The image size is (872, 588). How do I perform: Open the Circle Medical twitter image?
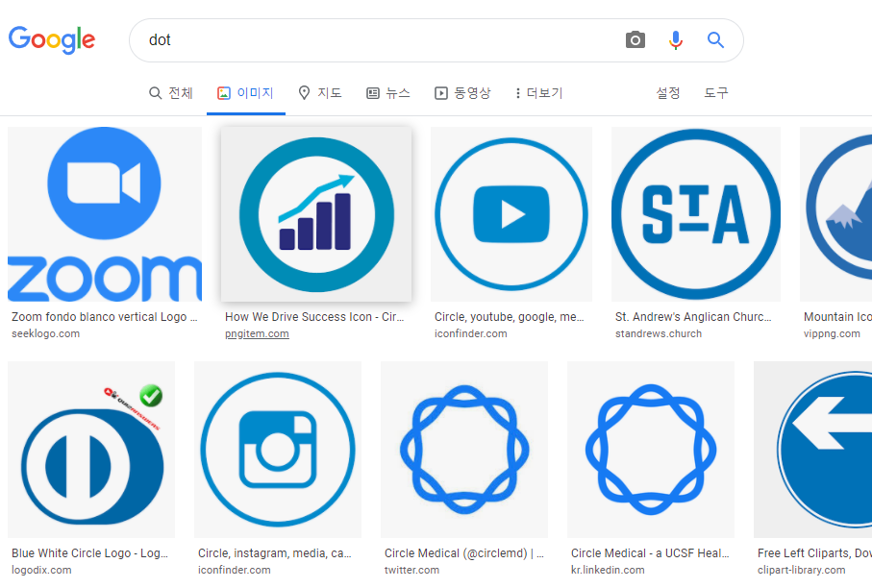[x=464, y=450]
